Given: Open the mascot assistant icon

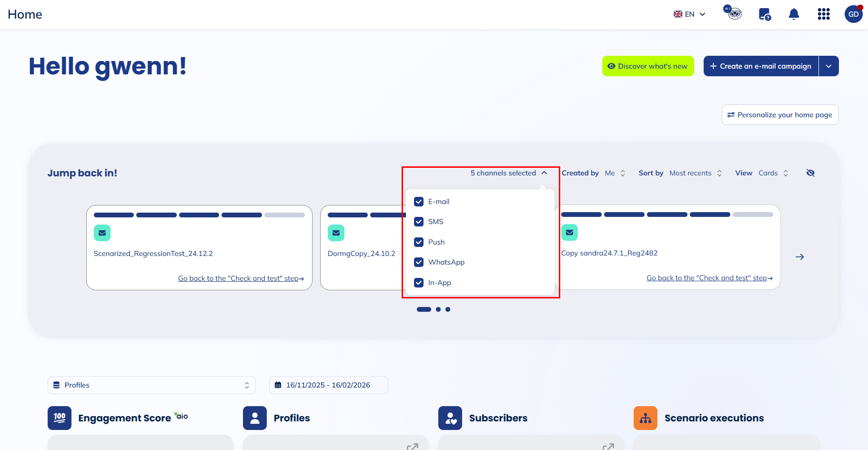Looking at the screenshot, I should click(x=734, y=13).
